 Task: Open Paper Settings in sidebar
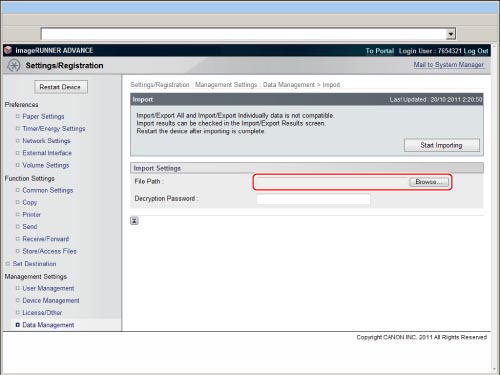pyautogui.click(x=43, y=116)
